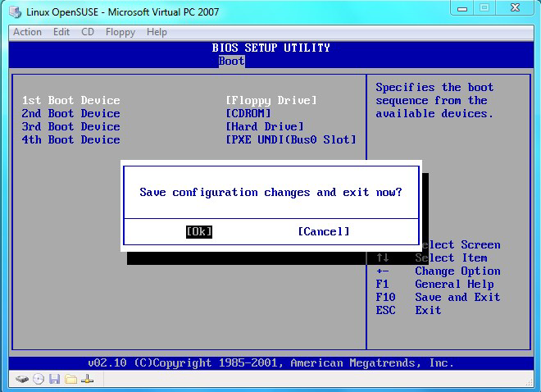Open the Floppy menu
Image resolution: width=541 pixels, height=392 pixels.
tap(120, 32)
